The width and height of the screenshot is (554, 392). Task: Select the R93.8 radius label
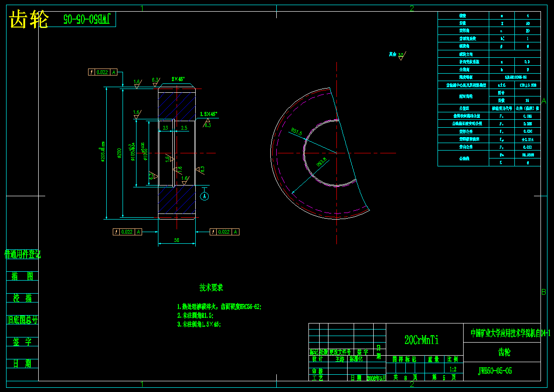point(322,163)
